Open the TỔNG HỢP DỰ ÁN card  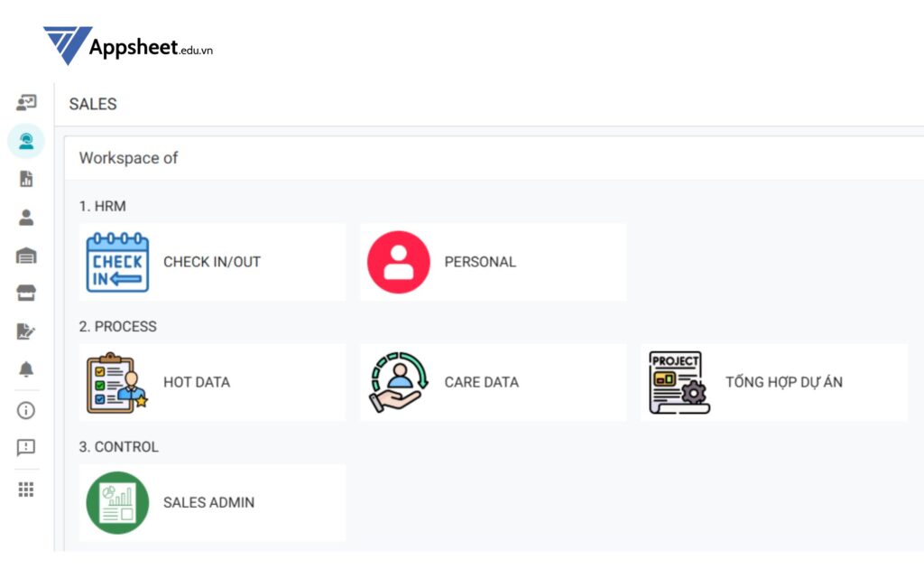[774, 382]
